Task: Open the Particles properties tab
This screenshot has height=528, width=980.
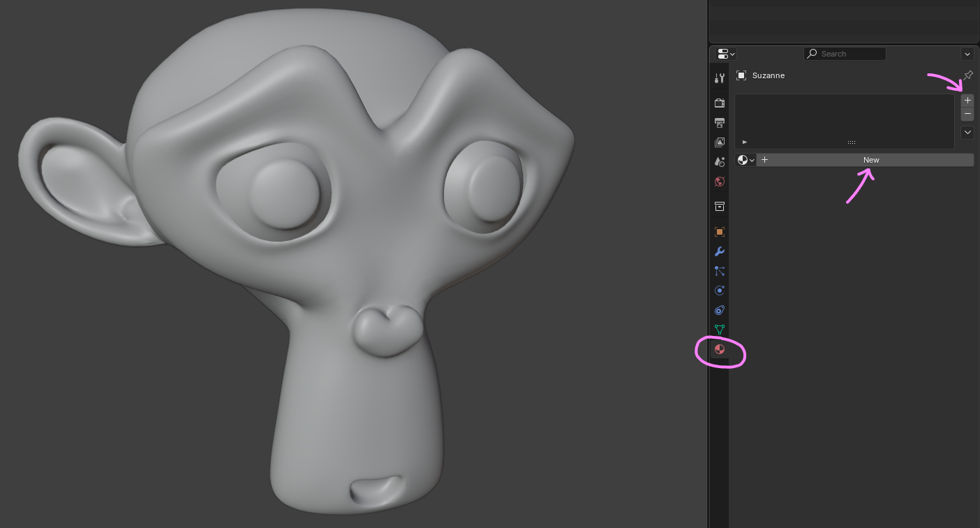Action: (x=720, y=271)
